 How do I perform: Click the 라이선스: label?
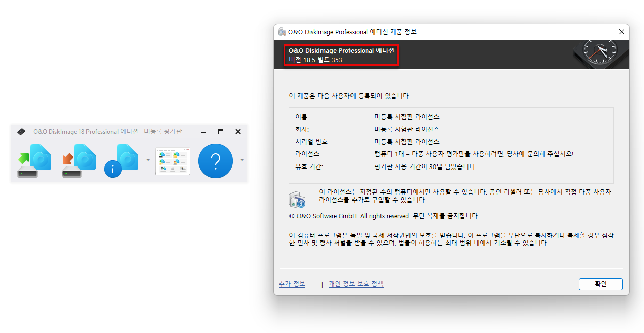click(308, 154)
